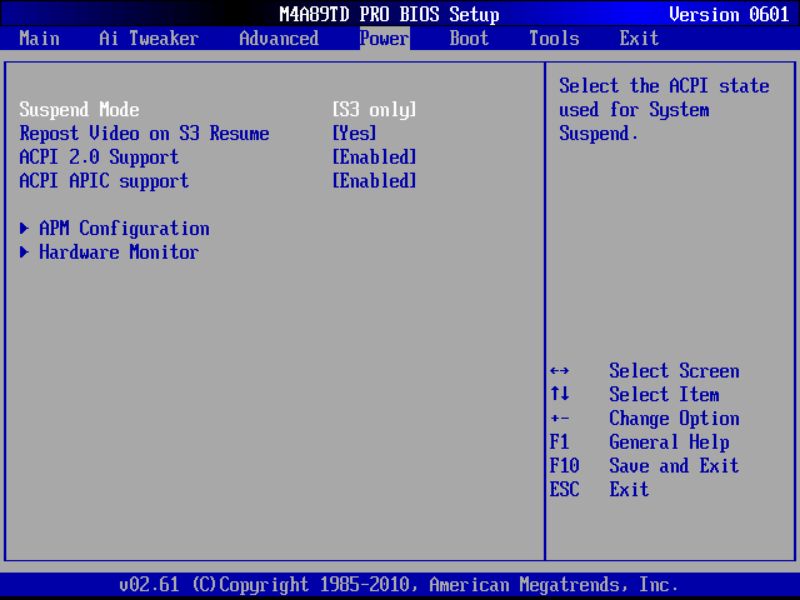
Task: Click the APM Configuration arrow icon
Action: [x=23, y=228]
